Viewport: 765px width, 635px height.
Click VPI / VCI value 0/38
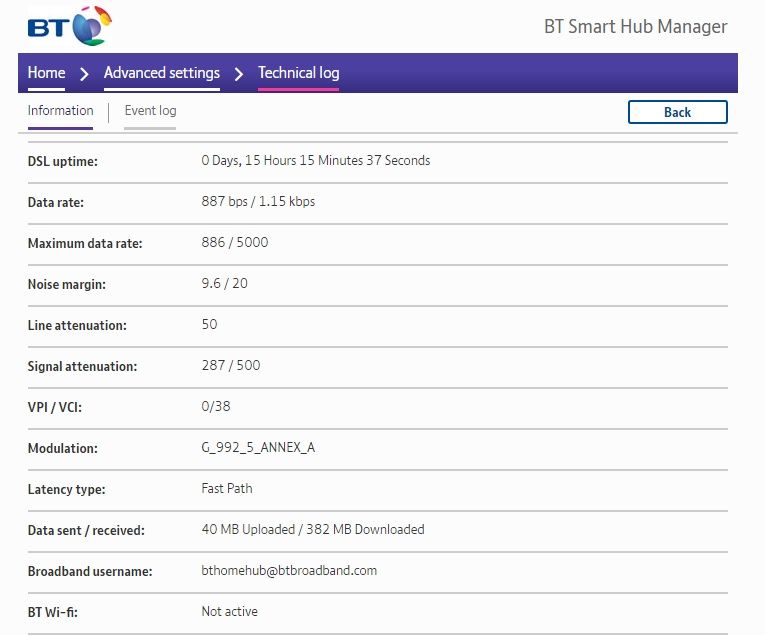pyautogui.click(x=216, y=406)
